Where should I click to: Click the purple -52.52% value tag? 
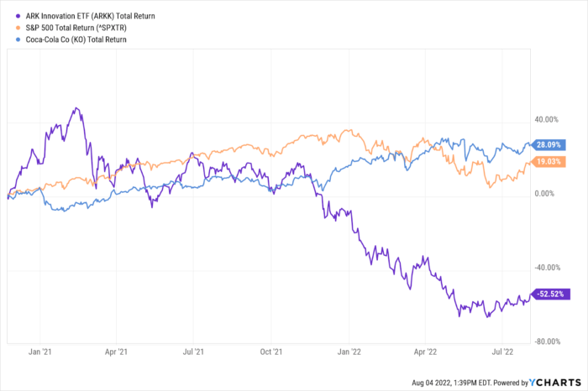[x=551, y=294]
